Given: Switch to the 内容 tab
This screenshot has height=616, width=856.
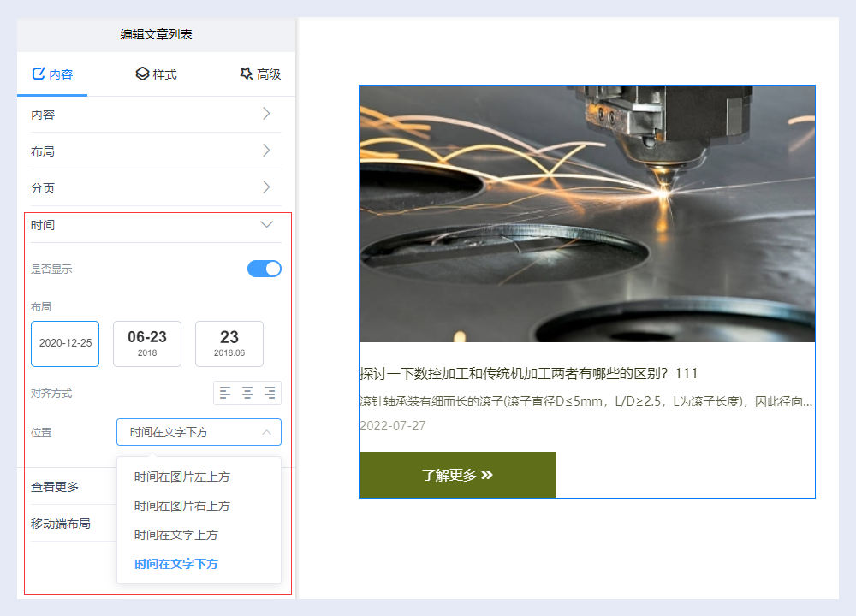Looking at the screenshot, I should click(x=52, y=74).
